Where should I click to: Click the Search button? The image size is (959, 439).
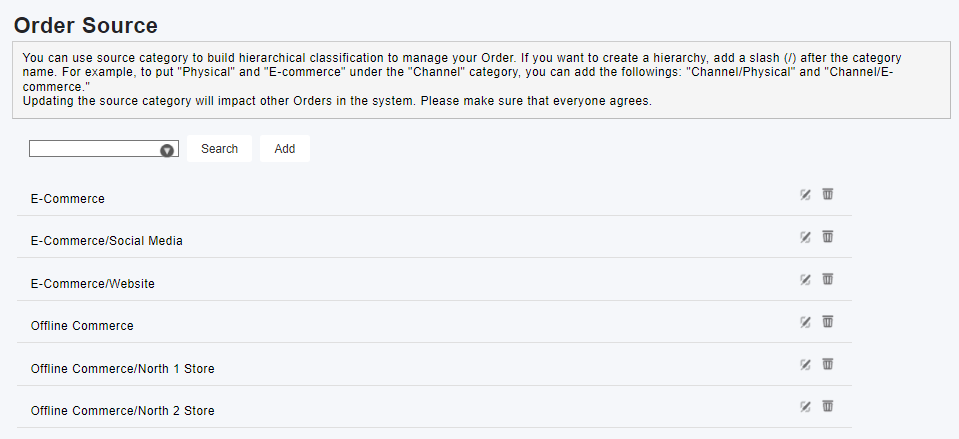(x=219, y=149)
